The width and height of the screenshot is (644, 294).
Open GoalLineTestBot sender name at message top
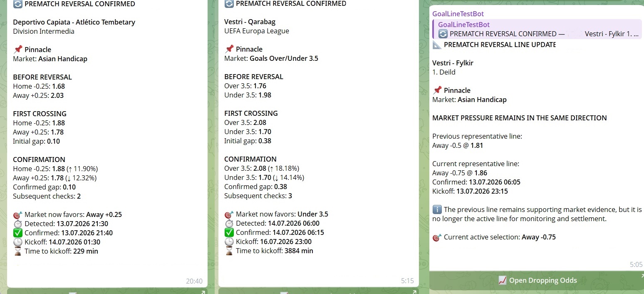point(458,14)
